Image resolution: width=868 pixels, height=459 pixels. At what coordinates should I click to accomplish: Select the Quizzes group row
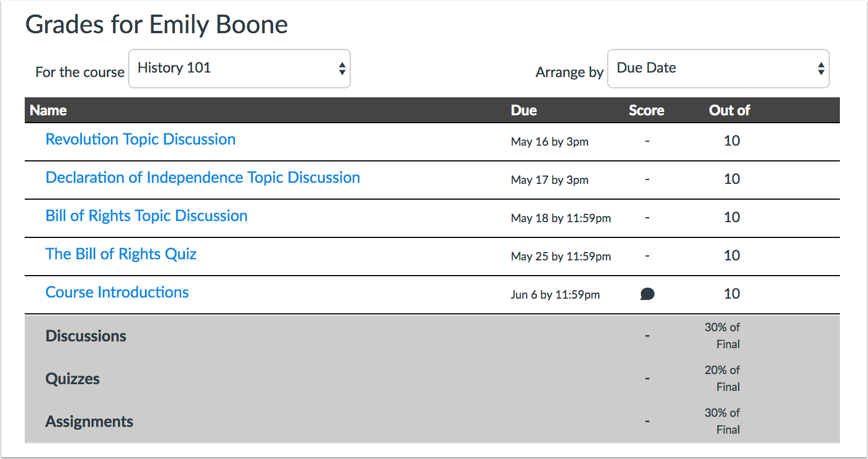click(x=73, y=379)
